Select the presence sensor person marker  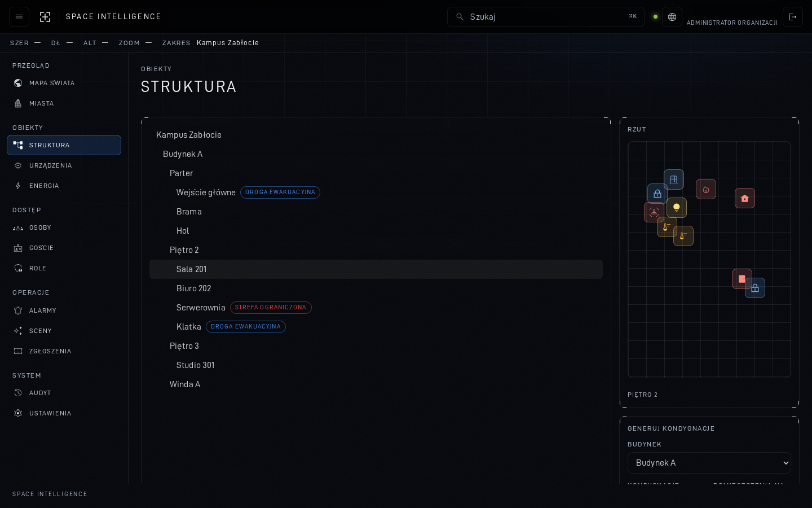coord(654,212)
